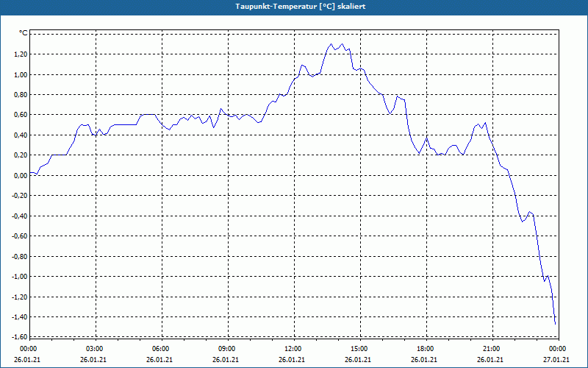Click the chart title "Taupunkt-Temperatur [°C] skaliert"
The image size is (588, 368).
(301, 7)
